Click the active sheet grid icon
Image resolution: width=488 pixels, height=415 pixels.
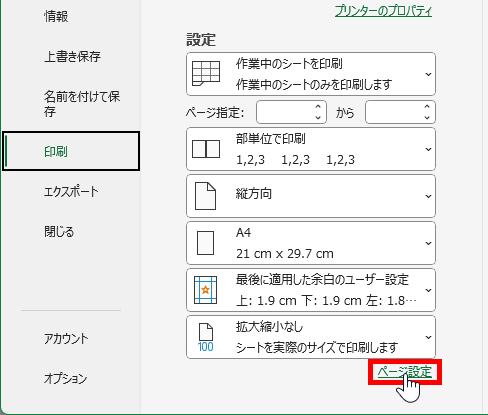click(206, 74)
